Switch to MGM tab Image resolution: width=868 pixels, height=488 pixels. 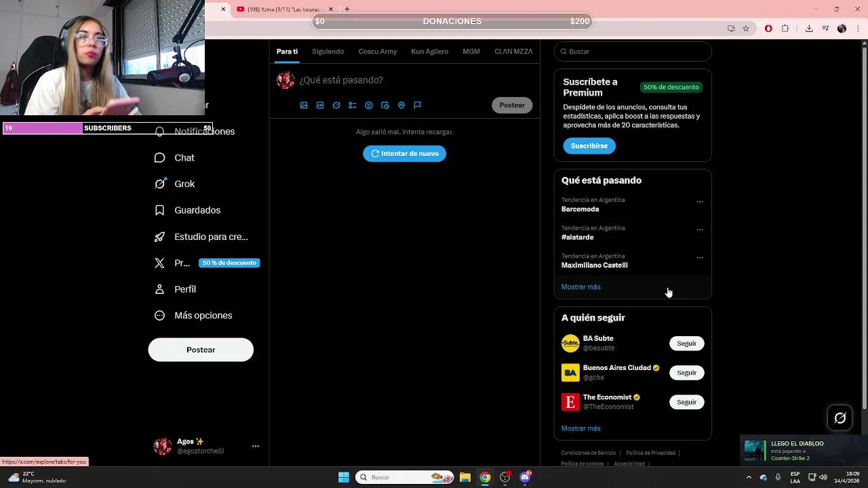coord(471,52)
